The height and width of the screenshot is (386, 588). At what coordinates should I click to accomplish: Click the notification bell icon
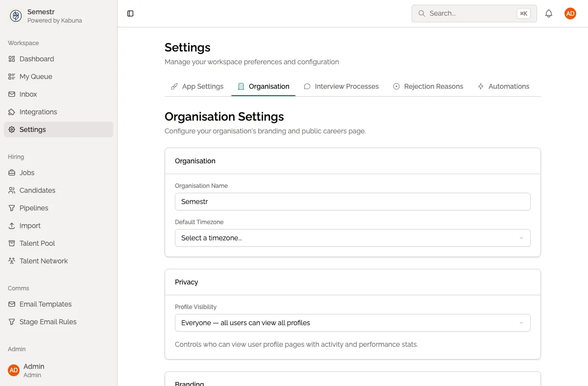point(549,13)
